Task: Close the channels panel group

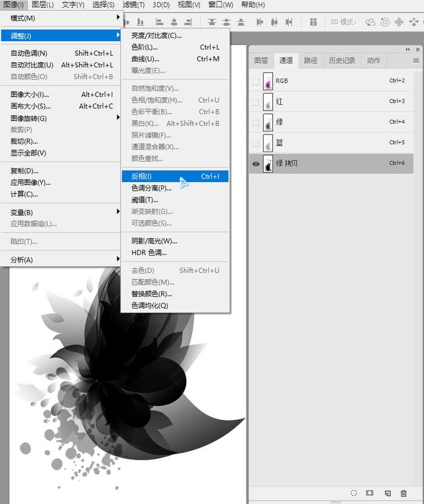Action: click(x=417, y=50)
